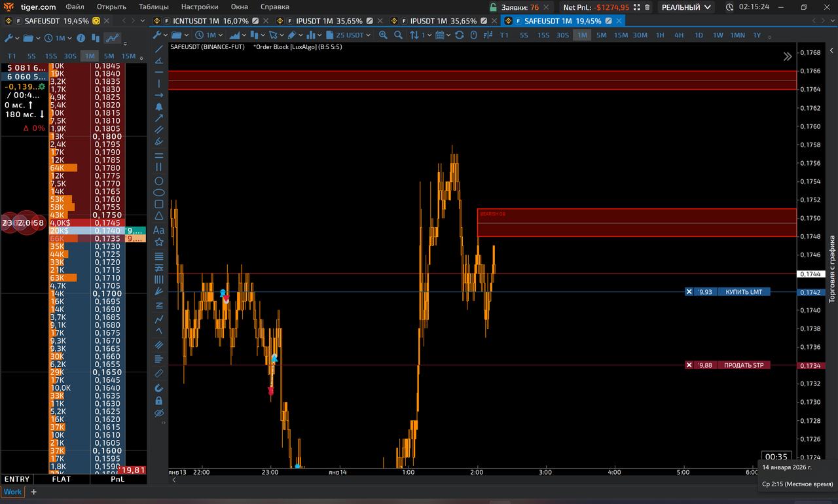Image resolution: width=838 pixels, height=504 pixels.
Task: Click the clock icon beside 02:15:24
Action: coord(729,7)
